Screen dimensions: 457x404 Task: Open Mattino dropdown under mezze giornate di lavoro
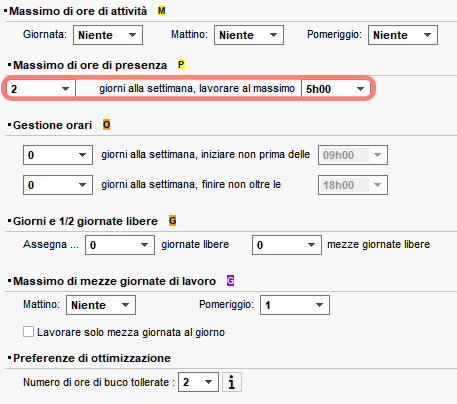point(101,305)
